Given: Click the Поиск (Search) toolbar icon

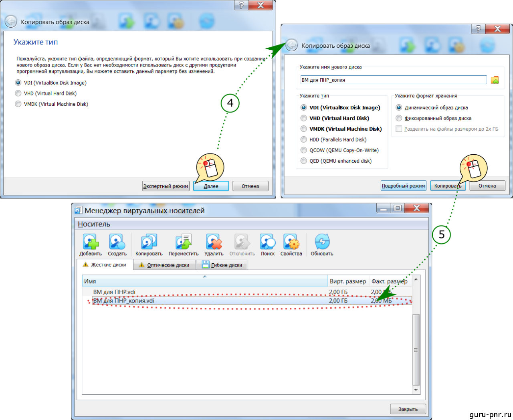Looking at the screenshot, I should tap(267, 242).
